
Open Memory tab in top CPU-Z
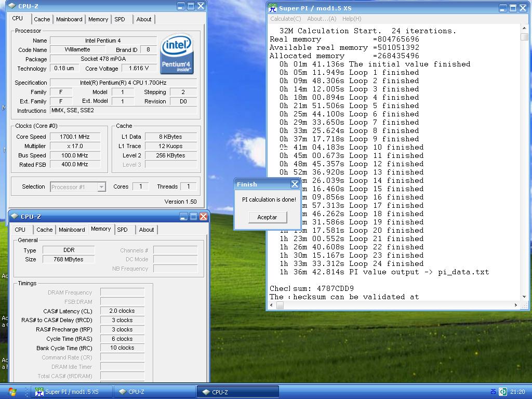[98, 19]
